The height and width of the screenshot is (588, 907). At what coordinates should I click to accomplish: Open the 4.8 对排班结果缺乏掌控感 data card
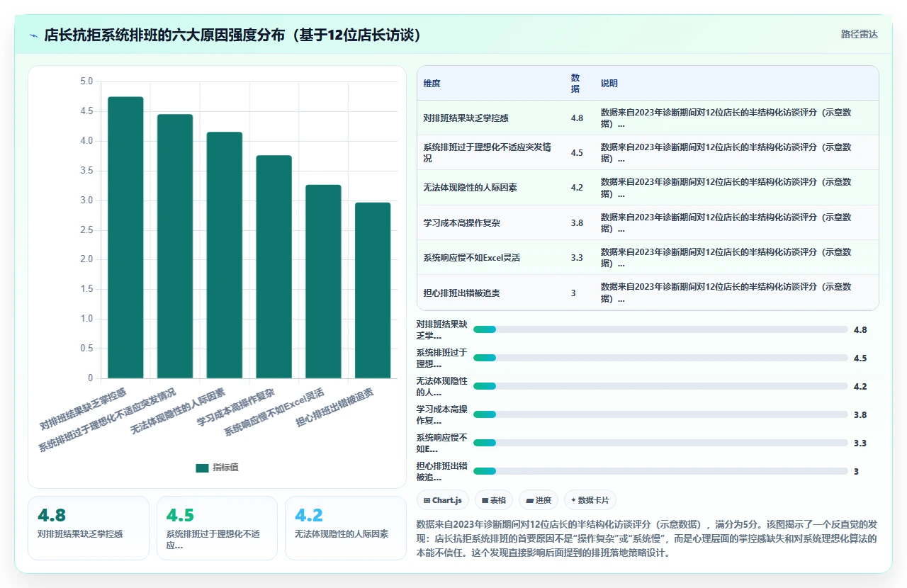(x=89, y=528)
